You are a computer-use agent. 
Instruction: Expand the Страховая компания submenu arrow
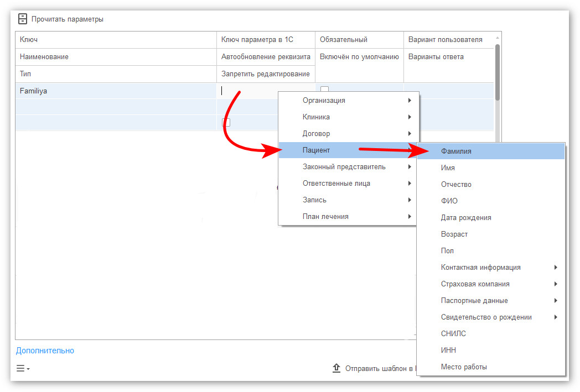pyautogui.click(x=556, y=284)
